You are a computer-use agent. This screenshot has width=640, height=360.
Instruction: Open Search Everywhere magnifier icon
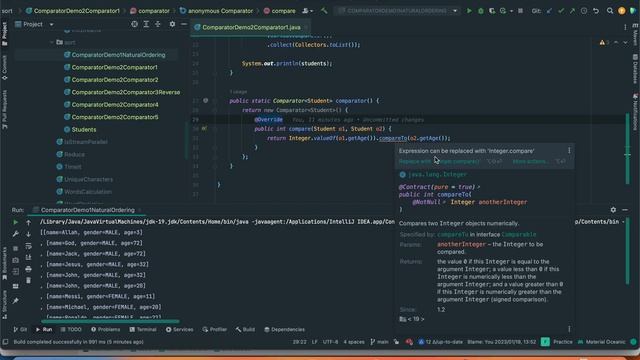point(610,11)
